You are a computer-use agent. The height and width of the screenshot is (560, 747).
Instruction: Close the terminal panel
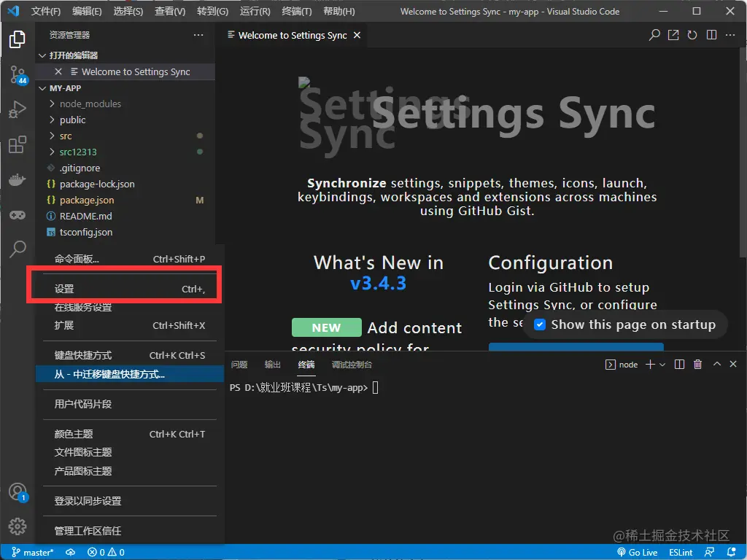[733, 364]
